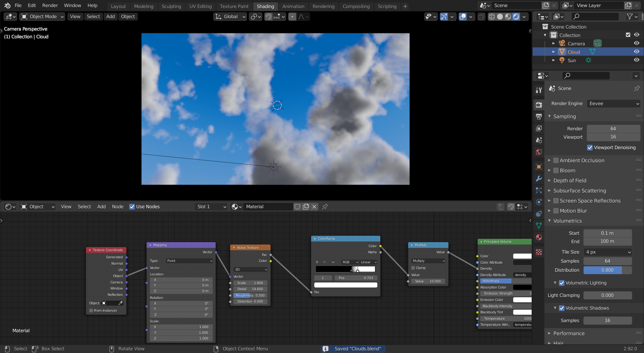Open the Render Engine dropdown
The image size is (644, 353).
pos(613,104)
